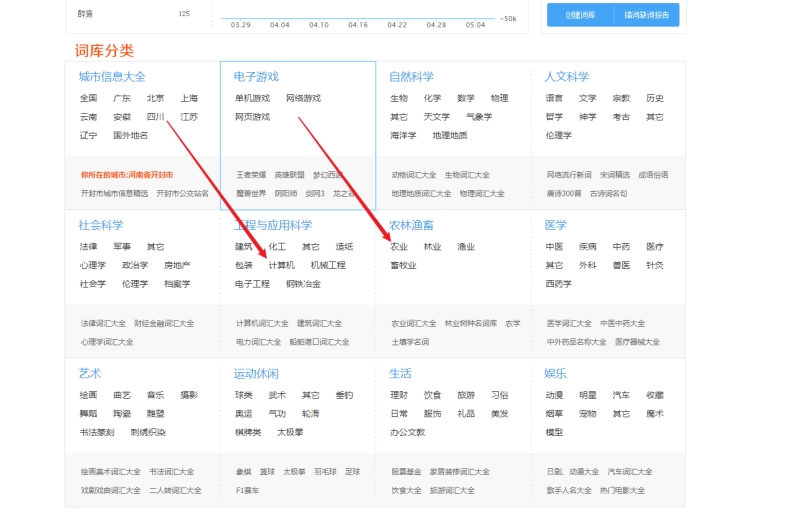Viewport: 790px width, 516px height.
Task: Open the 魔兽世界 lexicon link
Action: click(x=251, y=194)
